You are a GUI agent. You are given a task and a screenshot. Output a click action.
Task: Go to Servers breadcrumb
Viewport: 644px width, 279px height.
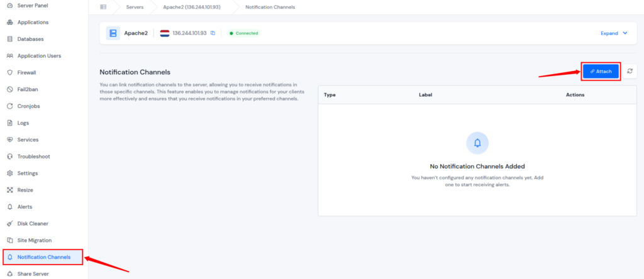[x=135, y=7]
